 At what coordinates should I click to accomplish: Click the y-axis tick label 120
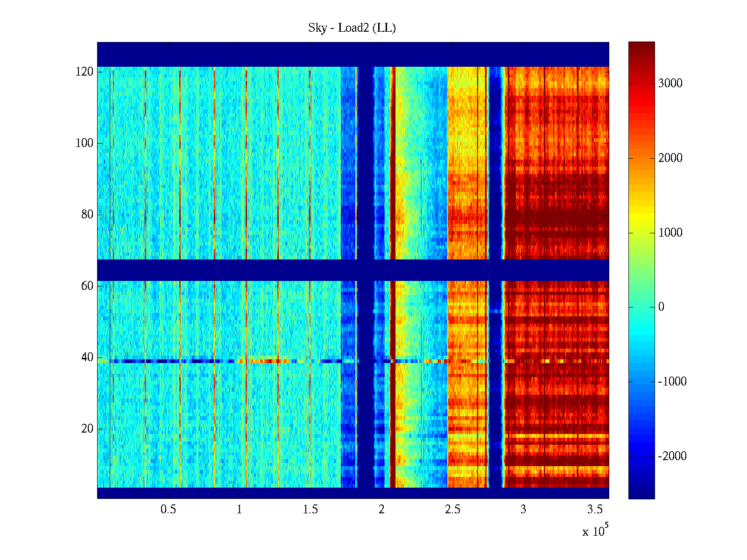(85, 72)
